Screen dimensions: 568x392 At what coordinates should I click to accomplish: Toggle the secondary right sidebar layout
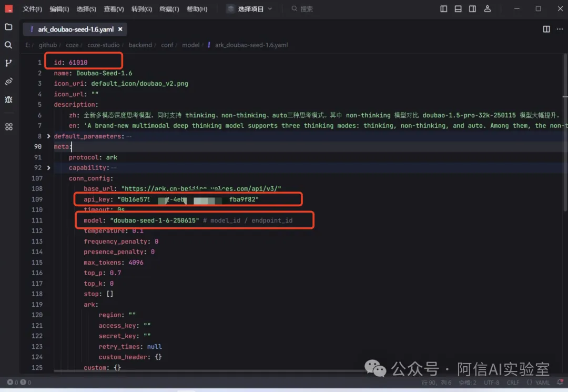473,9
